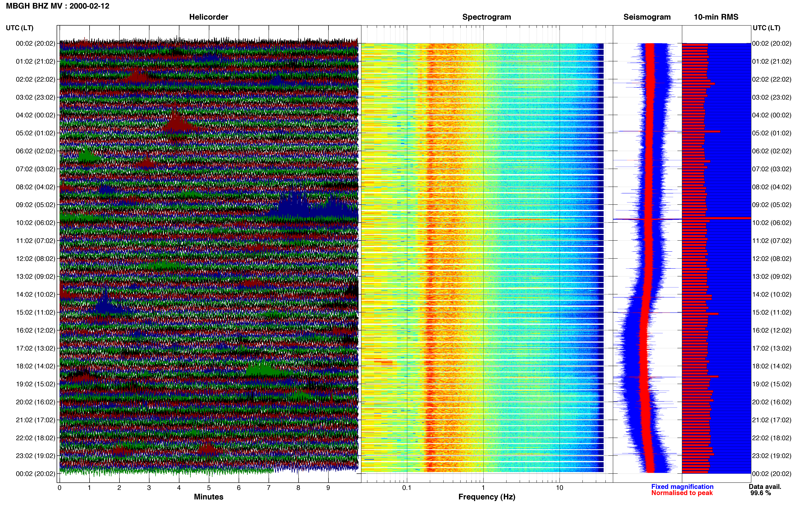
Task: Select the left time label 17:02 (13:02)
Action: pos(36,348)
